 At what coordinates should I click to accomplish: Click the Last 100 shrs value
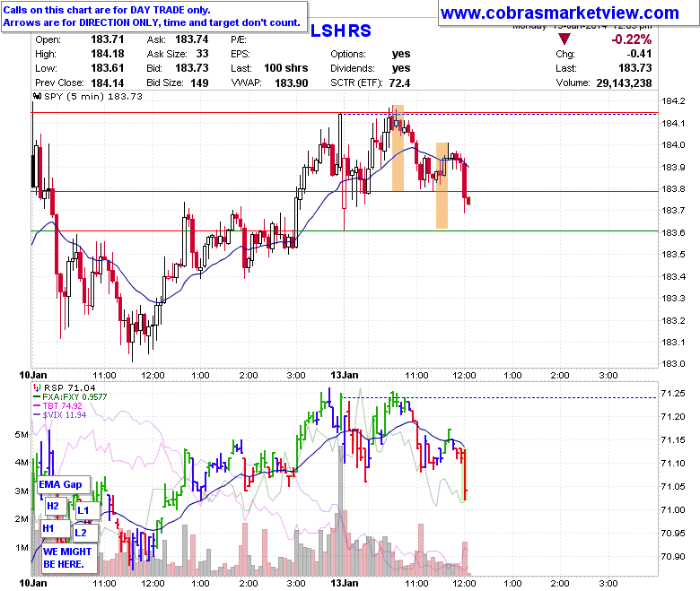tap(285, 68)
